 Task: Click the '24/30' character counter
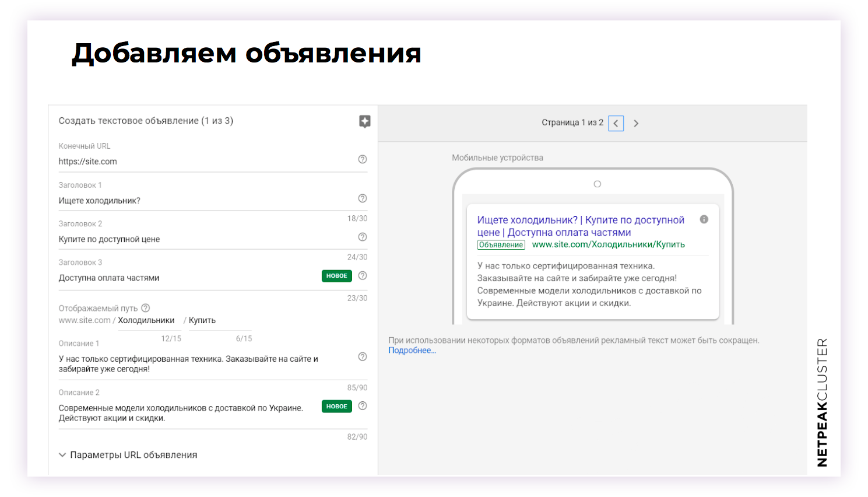pos(357,257)
